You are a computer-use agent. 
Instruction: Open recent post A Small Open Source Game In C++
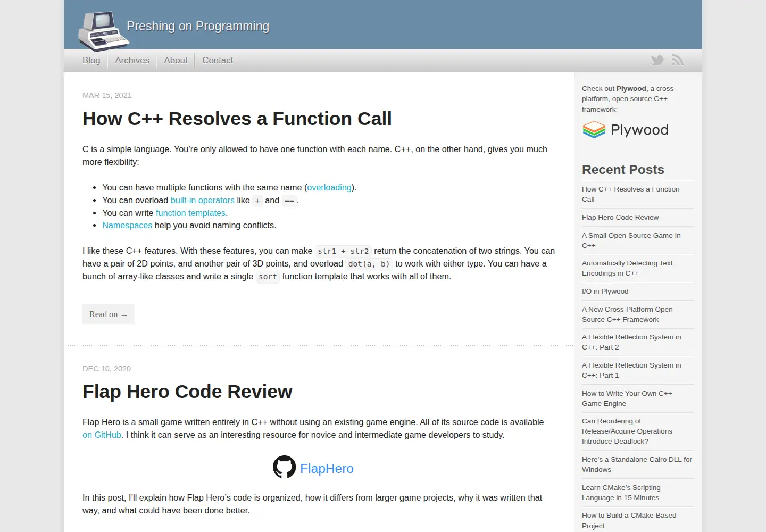631,240
